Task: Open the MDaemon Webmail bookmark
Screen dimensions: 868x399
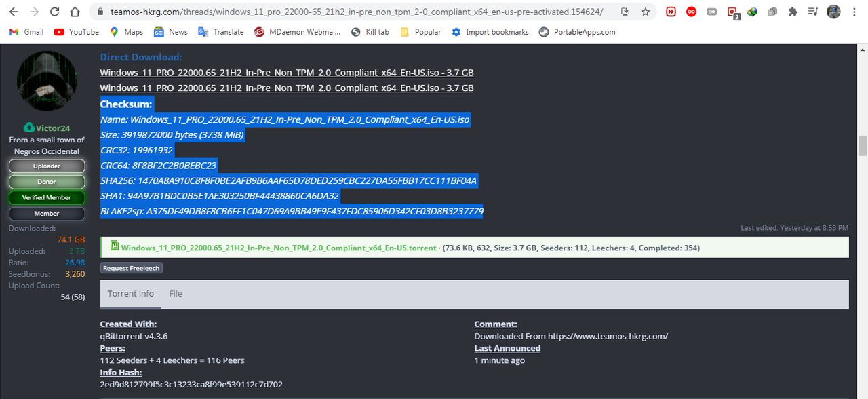Action: tap(297, 32)
